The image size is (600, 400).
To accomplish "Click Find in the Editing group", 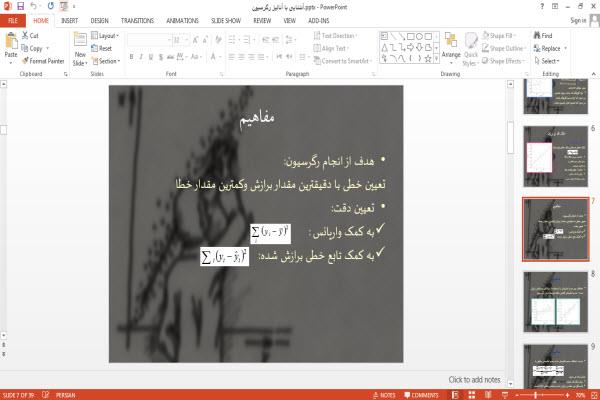I will pyautogui.click(x=543, y=36).
